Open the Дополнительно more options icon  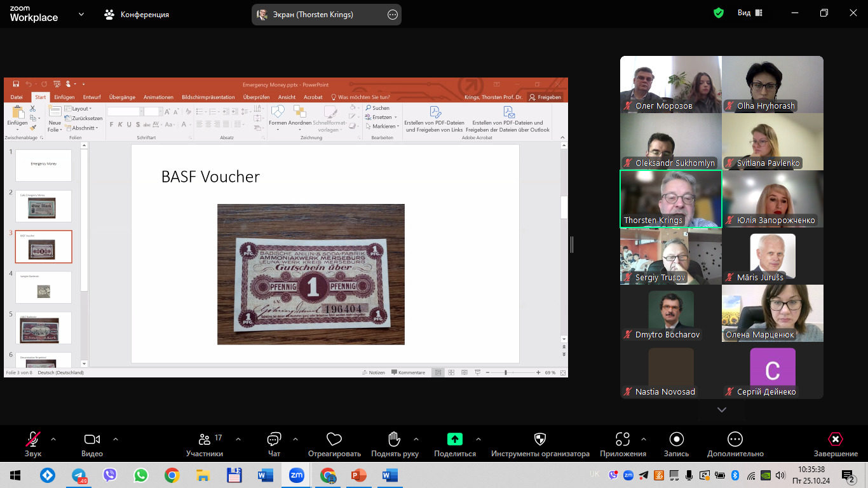pos(735,439)
